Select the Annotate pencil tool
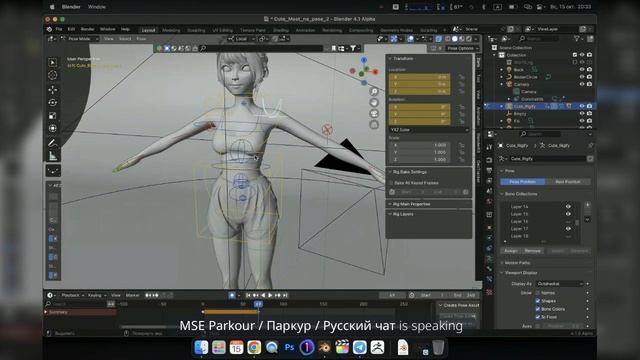The height and width of the screenshot is (360, 640). point(53,143)
